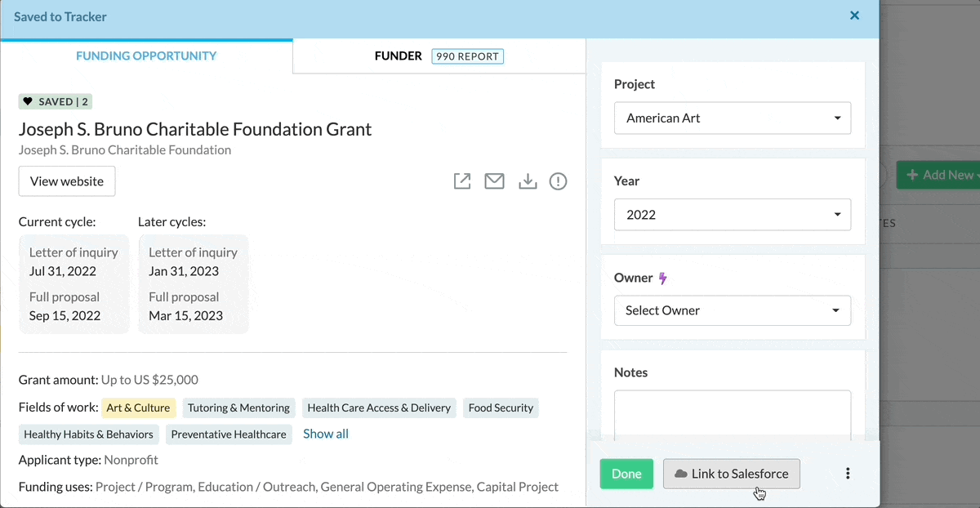
Task: Click the green Done button
Action: tap(626, 474)
